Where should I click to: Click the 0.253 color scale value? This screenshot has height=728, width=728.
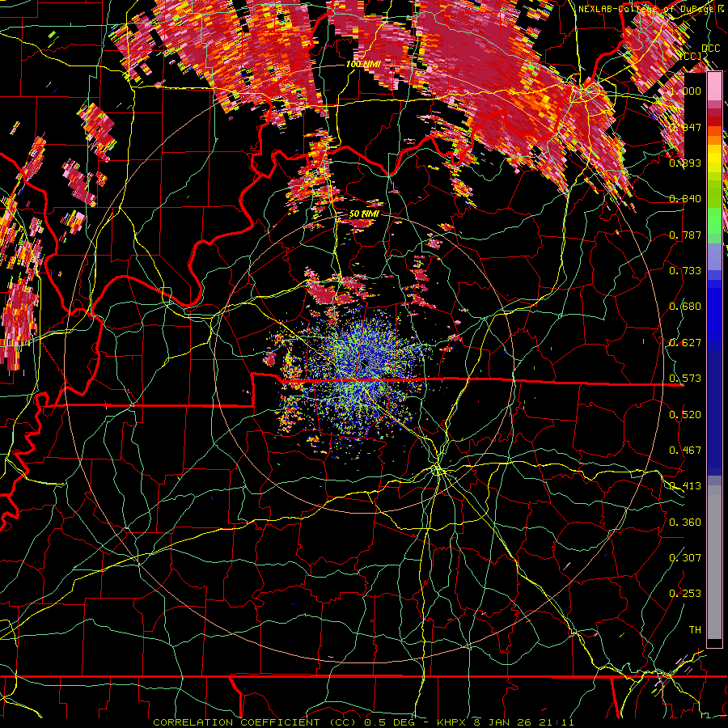(685, 593)
